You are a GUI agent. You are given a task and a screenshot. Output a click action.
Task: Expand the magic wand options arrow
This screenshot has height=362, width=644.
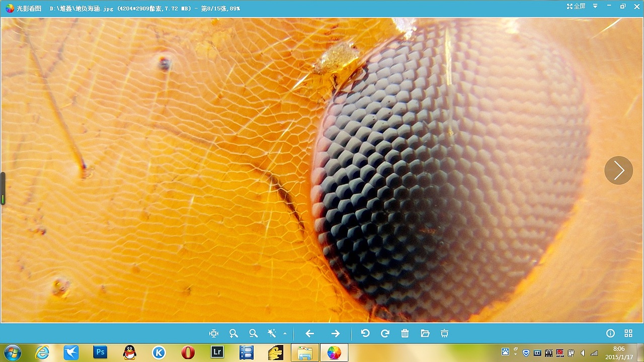(x=285, y=333)
